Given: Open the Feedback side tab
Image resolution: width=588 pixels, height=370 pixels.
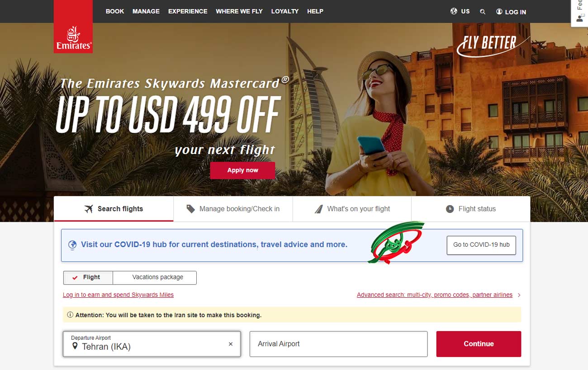Looking at the screenshot, I should pos(579,13).
